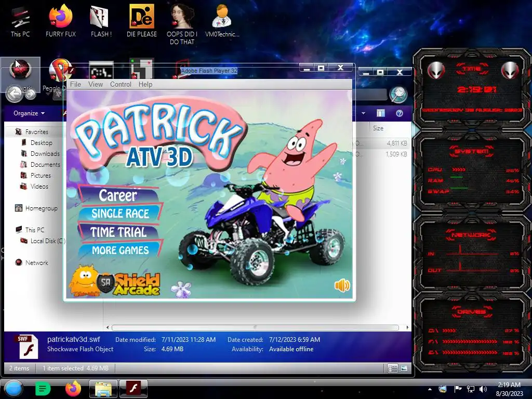Open the DIE PLEASE desktop icon

click(142, 21)
